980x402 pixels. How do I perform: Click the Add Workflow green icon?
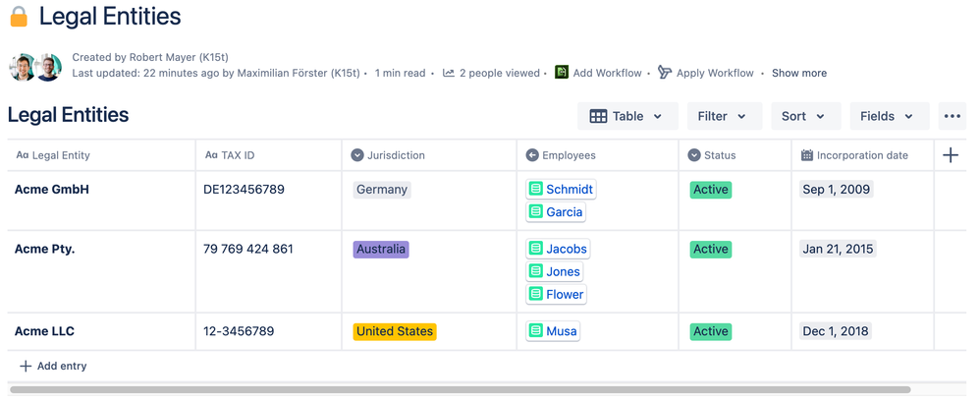(562, 73)
